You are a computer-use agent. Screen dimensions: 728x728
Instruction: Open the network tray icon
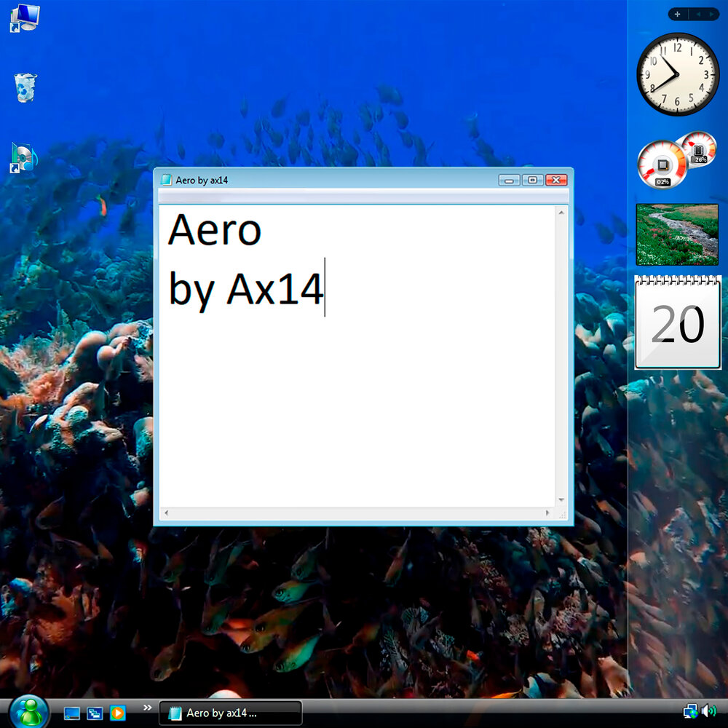[690, 711]
